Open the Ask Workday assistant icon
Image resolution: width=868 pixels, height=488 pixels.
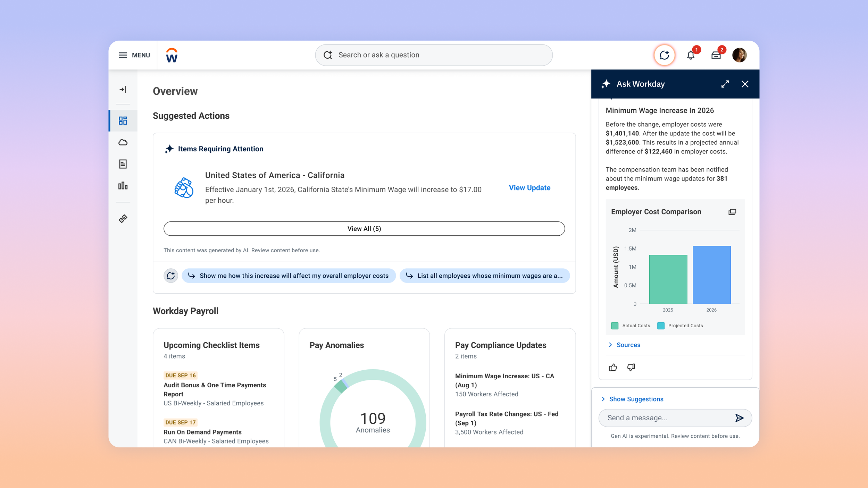664,55
